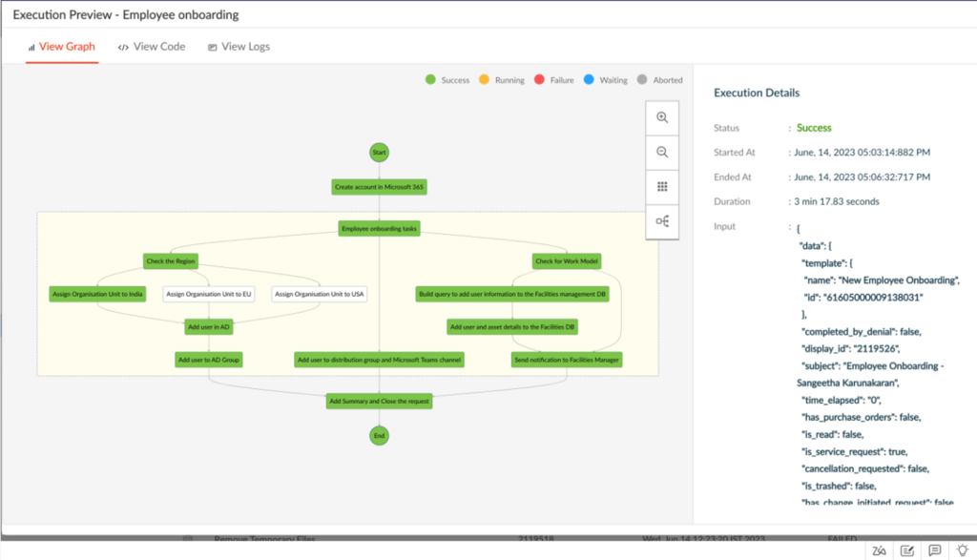
Task: Toggle the Waiting legend filter
Action: coord(605,80)
